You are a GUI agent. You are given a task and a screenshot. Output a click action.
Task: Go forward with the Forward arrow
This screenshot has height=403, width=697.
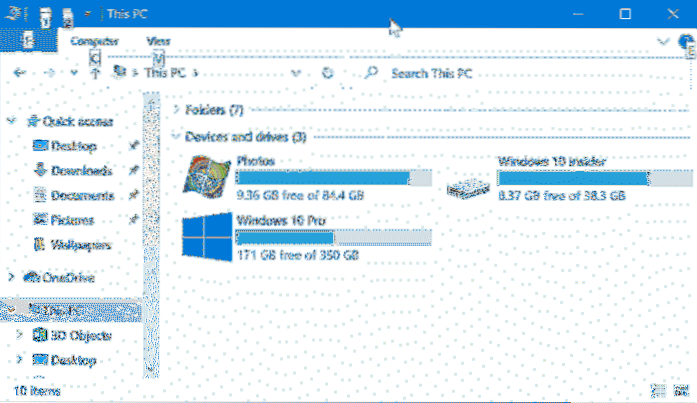coord(49,72)
